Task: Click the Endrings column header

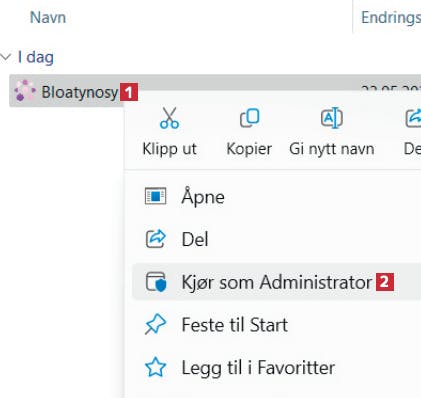Action: click(391, 17)
